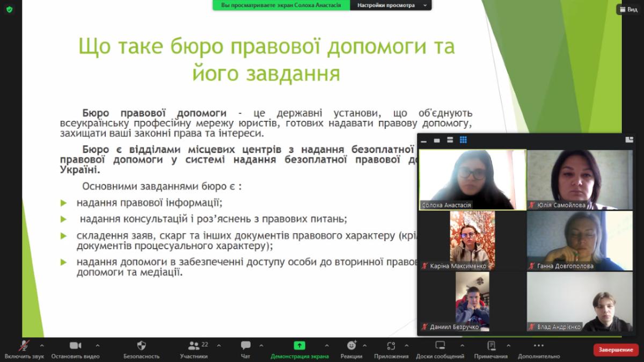Minimize the video panel to a bar
This screenshot has width=644, height=362.
[x=424, y=140]
